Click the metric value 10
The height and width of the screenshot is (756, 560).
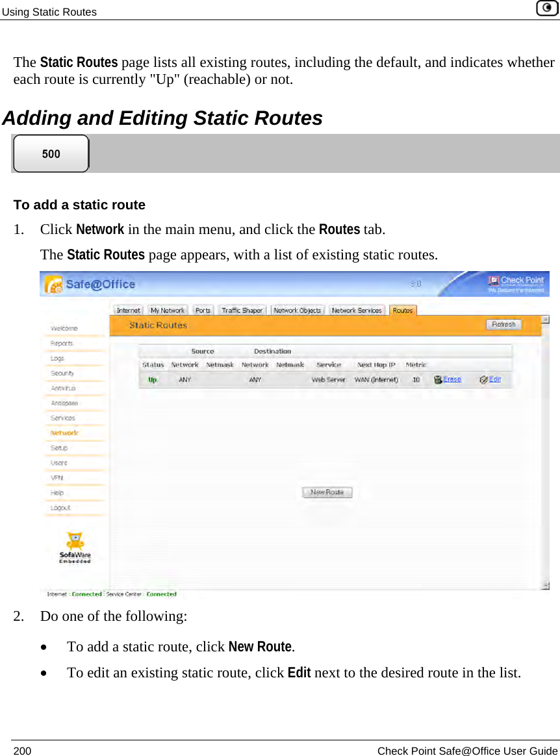point(416,380)
